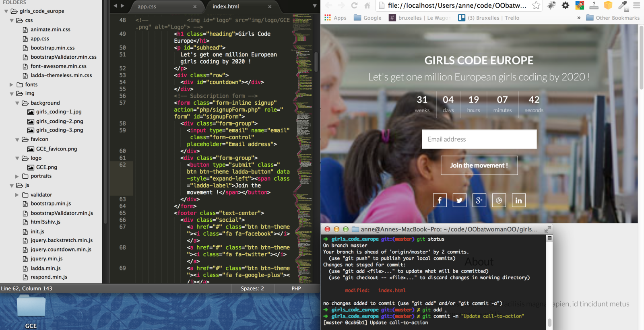The image size is (644, 330).
Task: Open jquery.countdown.min.js file
Action: (61, 250)
